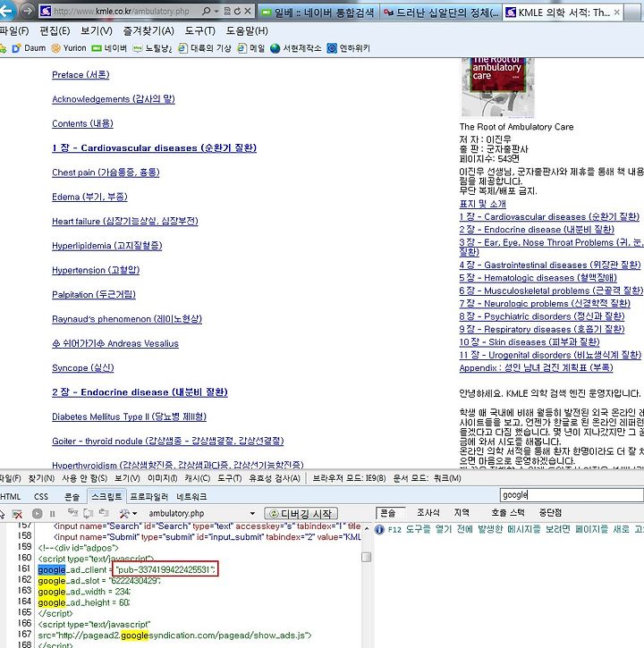
Task: Click the magnifier search icon in address bar
Action: pyautogui.click(x=207, y=11)
